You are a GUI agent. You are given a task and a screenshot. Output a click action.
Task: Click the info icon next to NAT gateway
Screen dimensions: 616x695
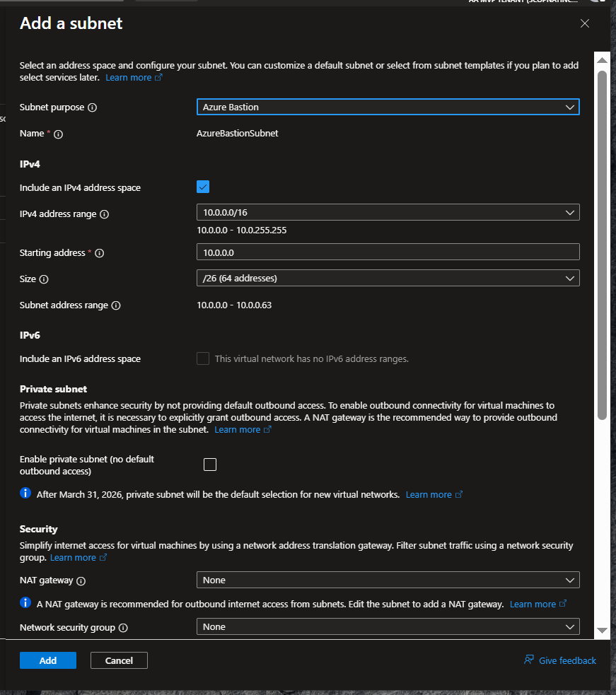(x=81, y=580)
